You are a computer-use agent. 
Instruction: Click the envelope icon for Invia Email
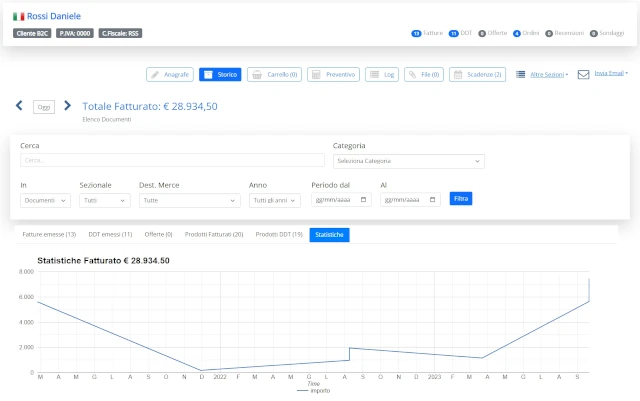583,74
